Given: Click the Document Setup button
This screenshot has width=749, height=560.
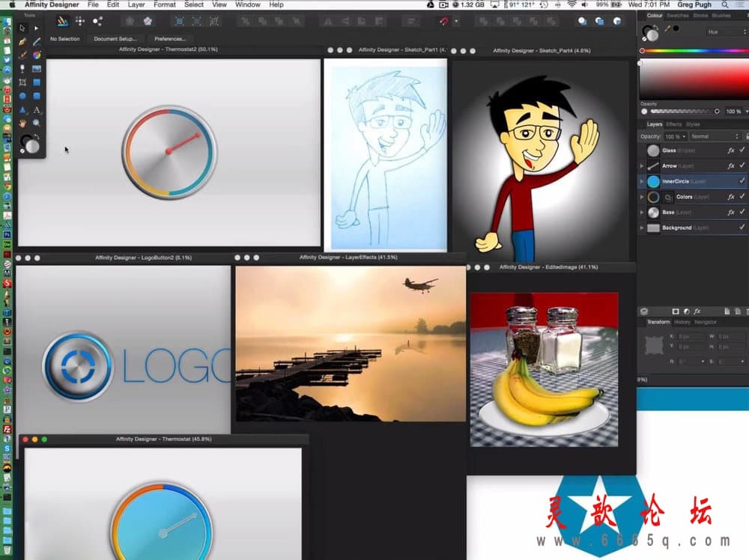Looking at the screenshot, I should (x=115, y=39).
